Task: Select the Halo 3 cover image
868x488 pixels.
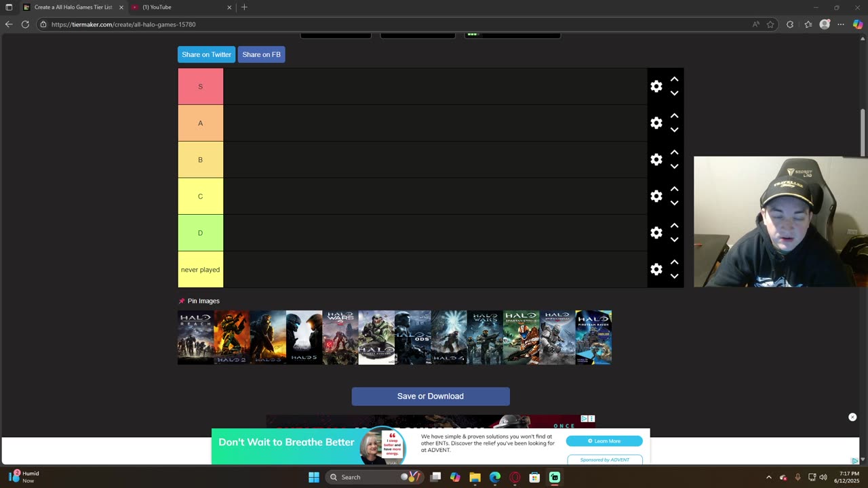Action: pyautogui.click(x=268, y=338)
